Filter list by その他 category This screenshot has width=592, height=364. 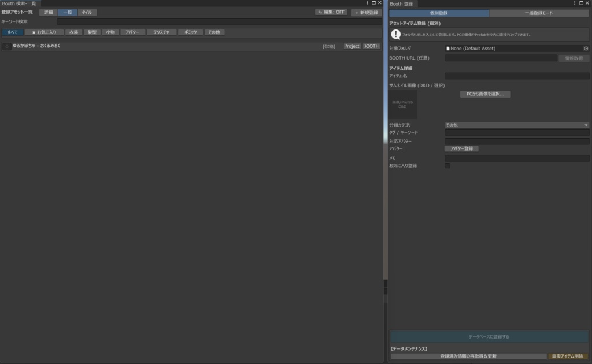[214, 32]
